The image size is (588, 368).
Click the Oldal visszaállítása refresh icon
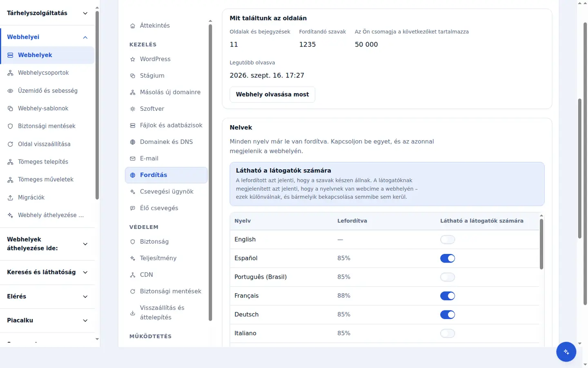pos(10,144)
